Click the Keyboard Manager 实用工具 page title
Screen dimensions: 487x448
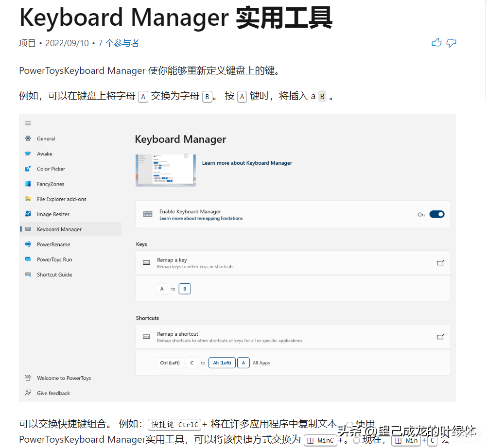point(176,17)
